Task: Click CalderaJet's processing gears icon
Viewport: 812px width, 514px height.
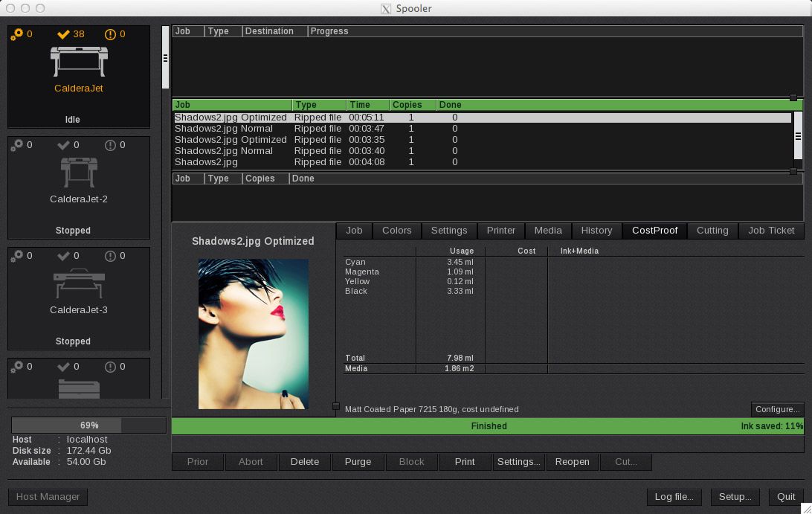Action: click(x=16, y=34)
